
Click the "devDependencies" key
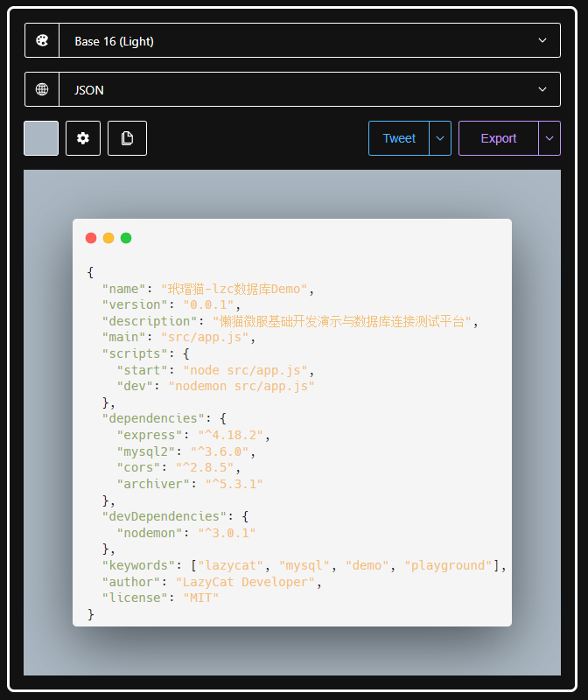coord(164,516)
